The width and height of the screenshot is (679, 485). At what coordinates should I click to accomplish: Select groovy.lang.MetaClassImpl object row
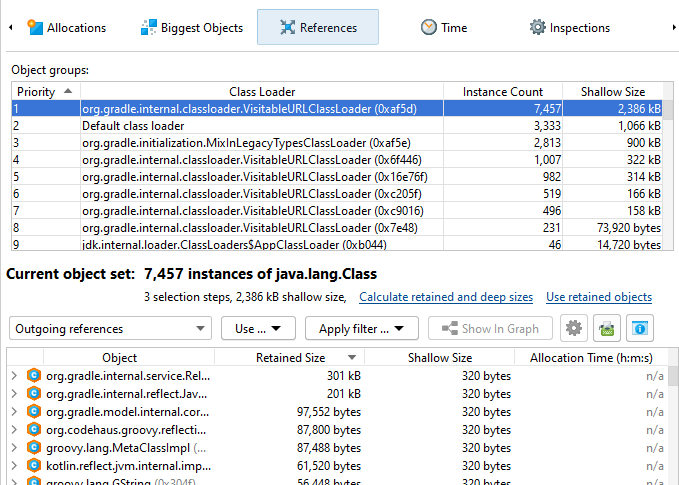[338, 448]
